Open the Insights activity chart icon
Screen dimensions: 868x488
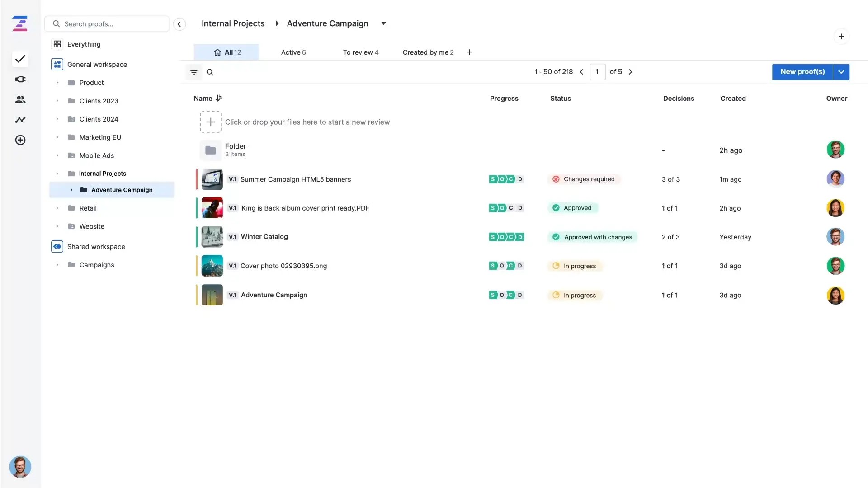click(x=20, y=119)
